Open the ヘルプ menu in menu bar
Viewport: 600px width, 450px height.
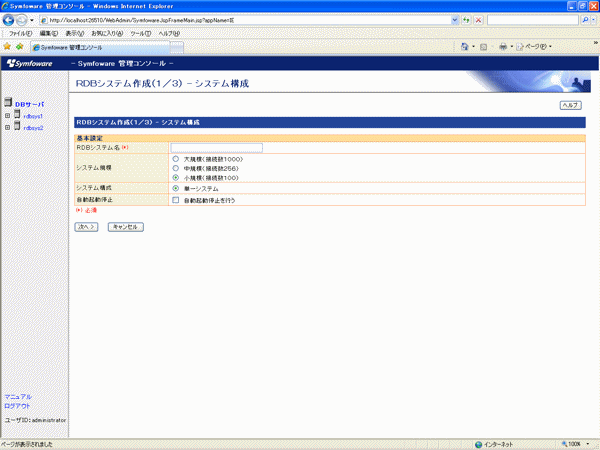pyautogui.click(x=169, y=34)
